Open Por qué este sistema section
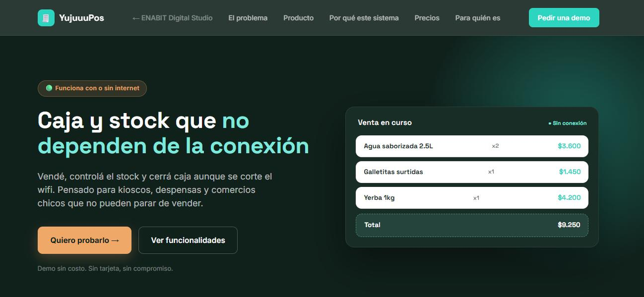 tap(364, 18)
